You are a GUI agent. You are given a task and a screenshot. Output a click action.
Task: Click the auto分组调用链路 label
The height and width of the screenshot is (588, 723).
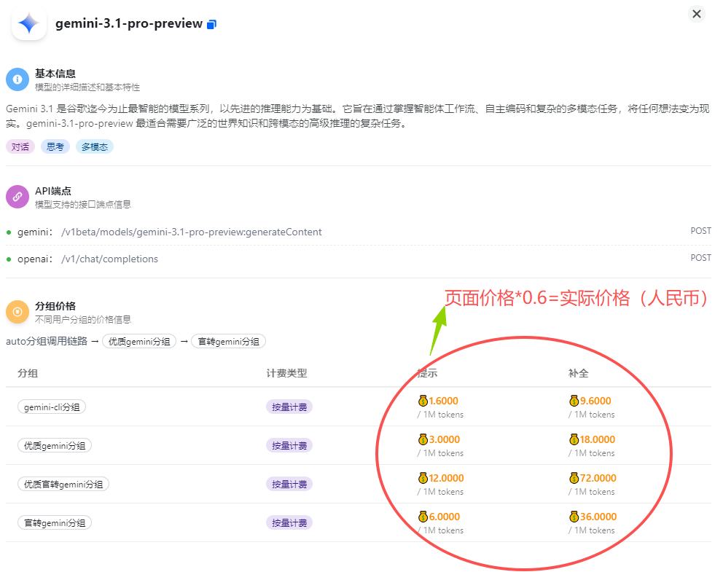(x=47, y=342)
